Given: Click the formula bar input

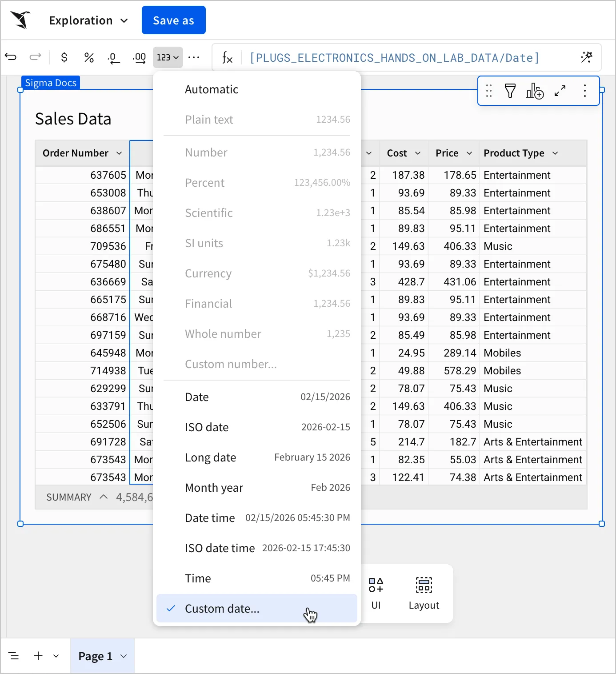Looking at the screenshot, I should click(x=407, y=57).
